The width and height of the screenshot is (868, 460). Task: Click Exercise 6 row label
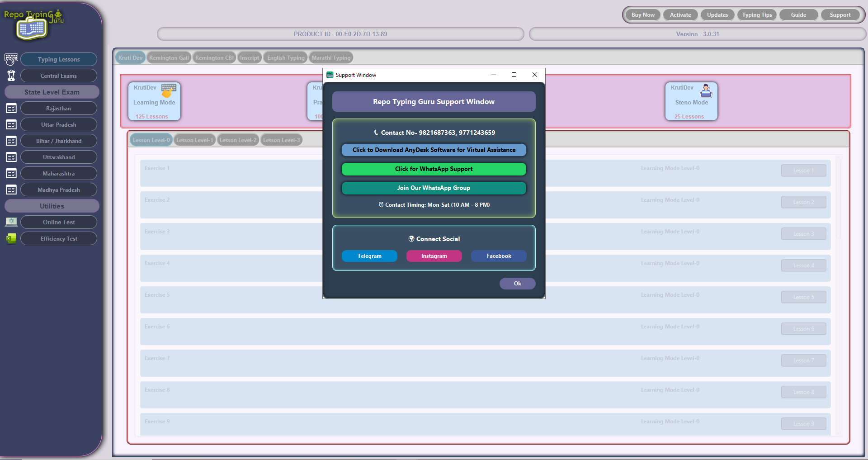tap(157, 327)
